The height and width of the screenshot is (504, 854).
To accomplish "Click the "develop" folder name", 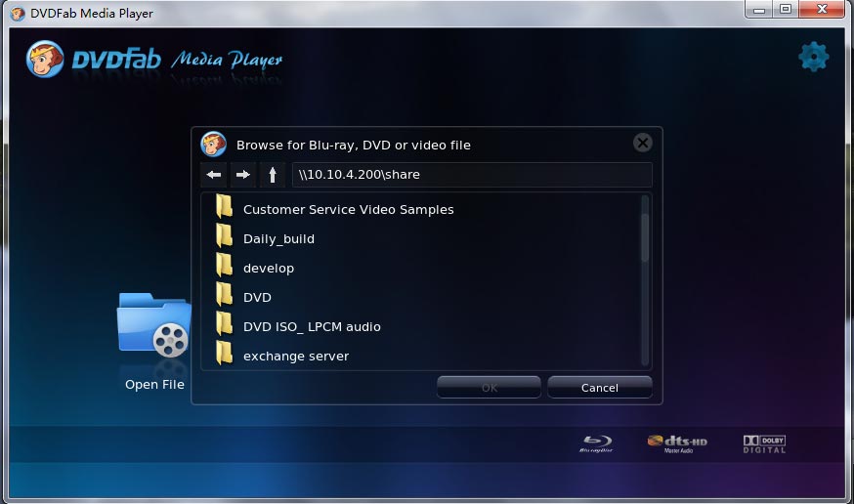I will click(269, 269).
